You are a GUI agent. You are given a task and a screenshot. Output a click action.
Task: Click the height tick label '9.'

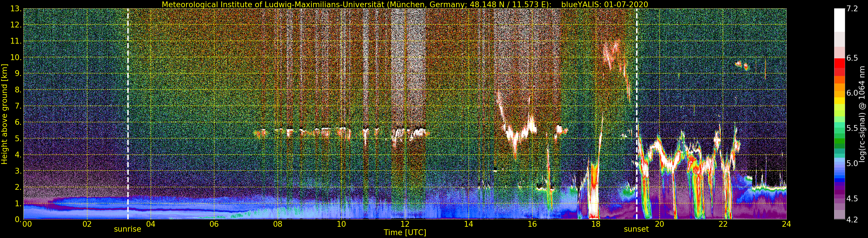(x=18, y=73)
